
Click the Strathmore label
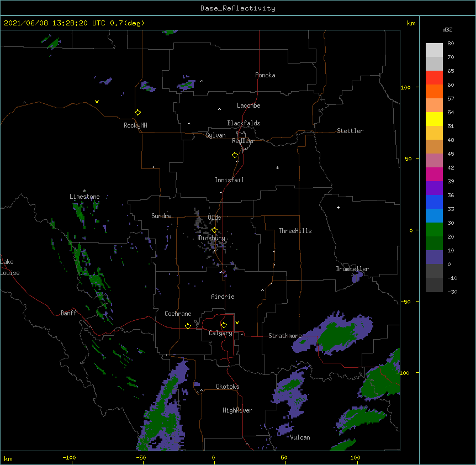click(x=285, y=336)
